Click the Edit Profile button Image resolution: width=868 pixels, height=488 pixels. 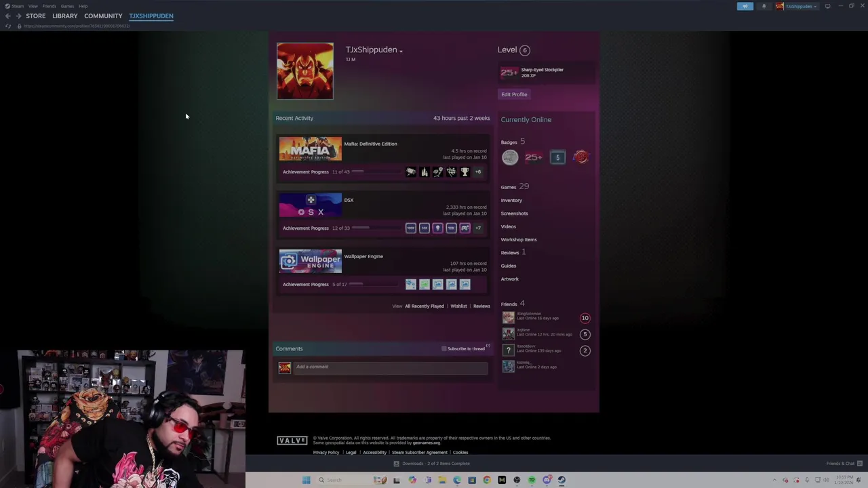[514, 94]
